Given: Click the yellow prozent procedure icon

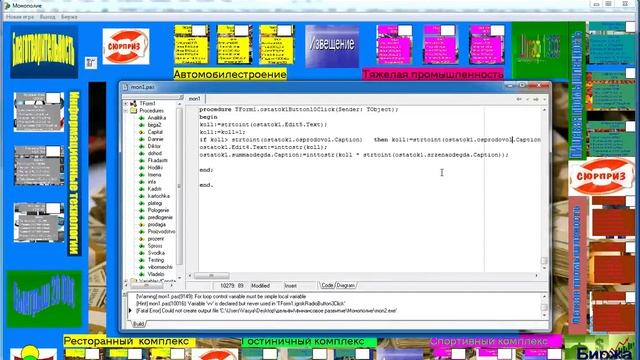Looking at the screenshot, I should [142, 239].
